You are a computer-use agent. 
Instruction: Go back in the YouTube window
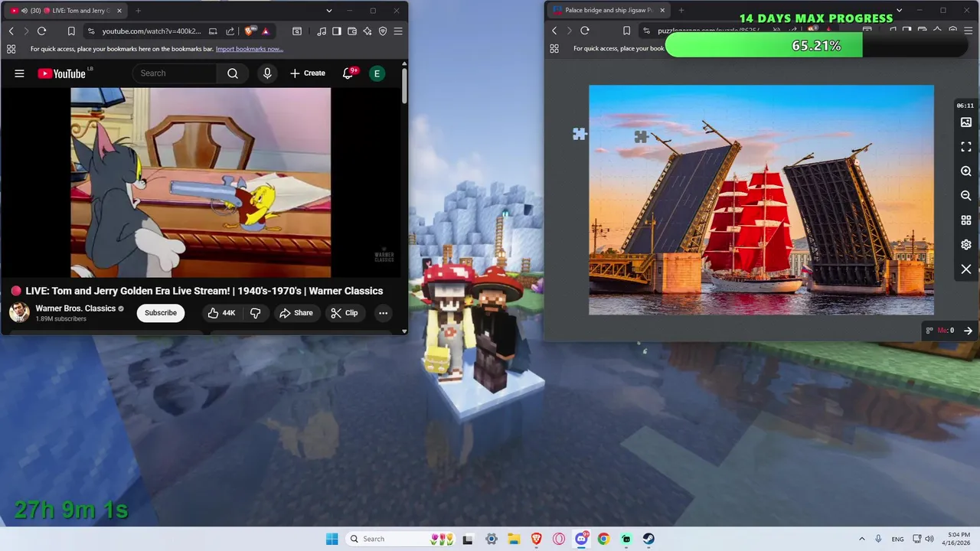coord(11,31)
